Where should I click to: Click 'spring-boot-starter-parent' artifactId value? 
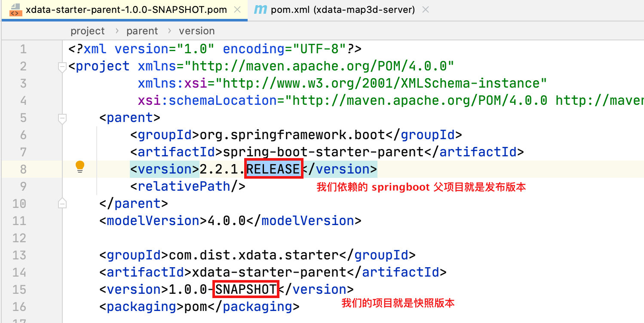pos(323,152)
